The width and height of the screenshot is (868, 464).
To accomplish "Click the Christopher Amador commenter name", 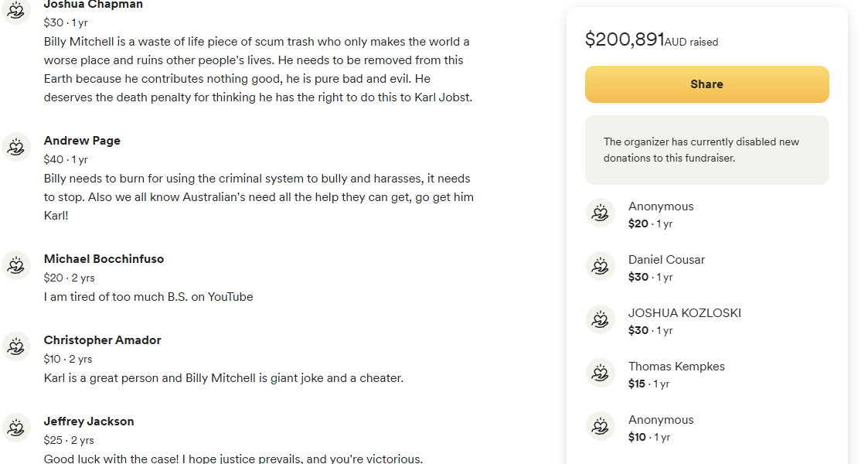I will click(102, 340).
